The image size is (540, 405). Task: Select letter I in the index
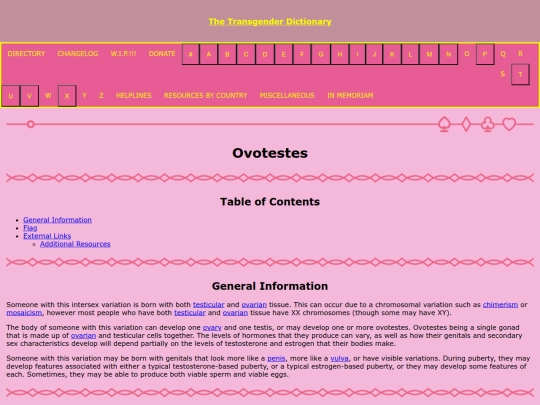(357, 54)
